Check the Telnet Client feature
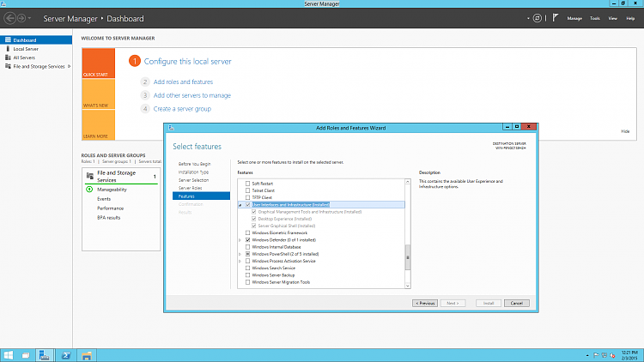 pos(247,190)
